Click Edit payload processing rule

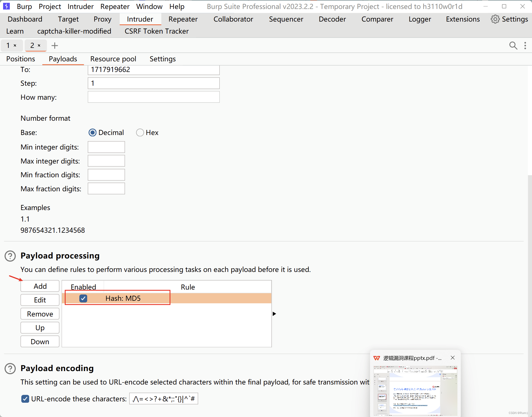[40, 300]
